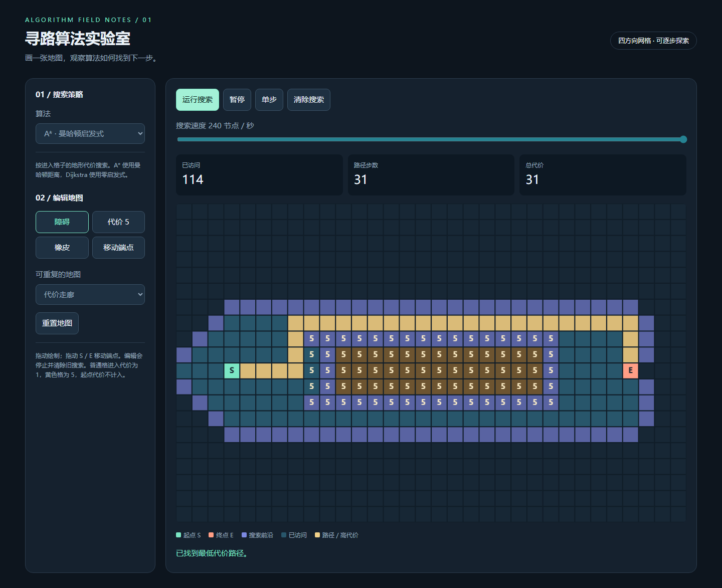The width and height of the screenshot is (722, 588).
Task: Click the start cell marked S
Action: pos(232,371)
